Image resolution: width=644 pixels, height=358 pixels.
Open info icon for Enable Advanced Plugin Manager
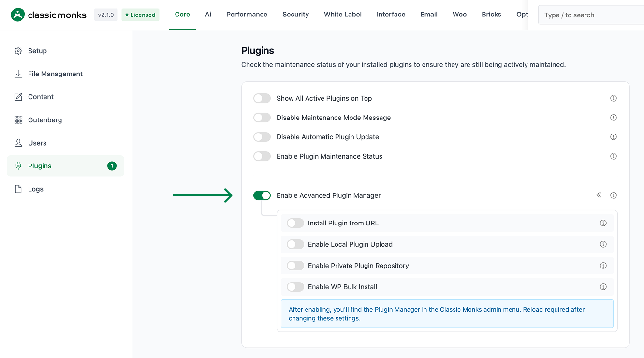click(614, 195)
